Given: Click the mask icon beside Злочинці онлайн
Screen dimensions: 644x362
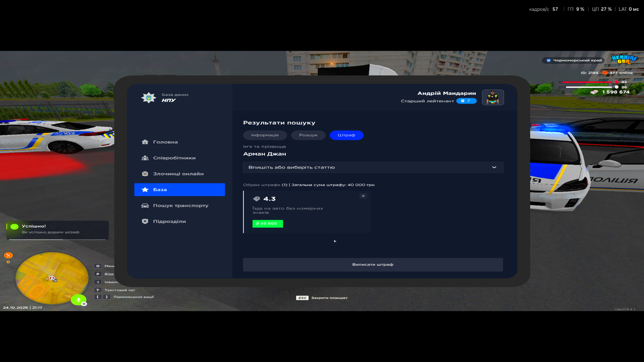Looking at the screenshot, I should 145,173.
